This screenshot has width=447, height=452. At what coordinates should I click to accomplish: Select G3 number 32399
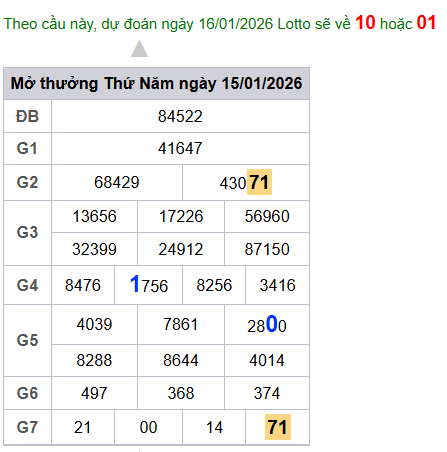pos(94,249)
